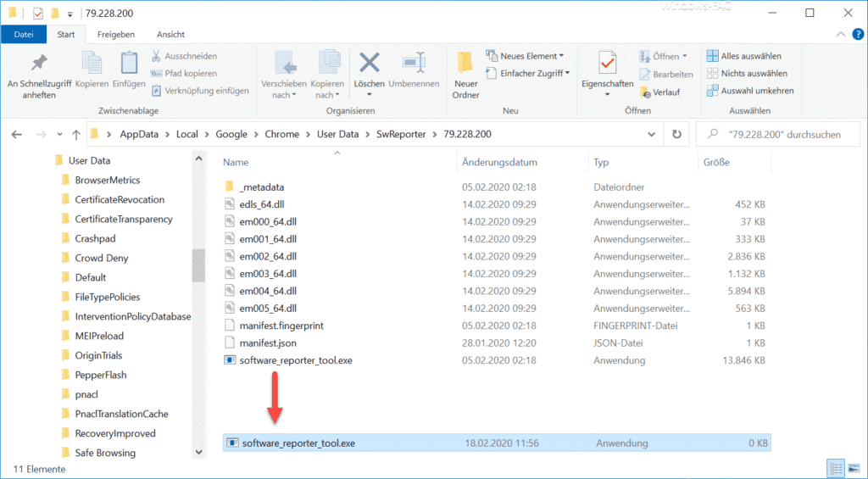The image size is (868, 479).
Task: Navigate to SwReporter breadcrumb
Action: tap(401, 134)
